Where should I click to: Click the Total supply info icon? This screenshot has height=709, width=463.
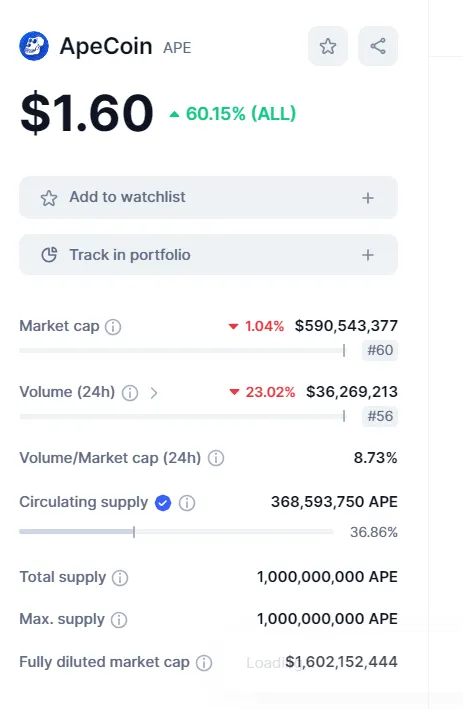120,577
